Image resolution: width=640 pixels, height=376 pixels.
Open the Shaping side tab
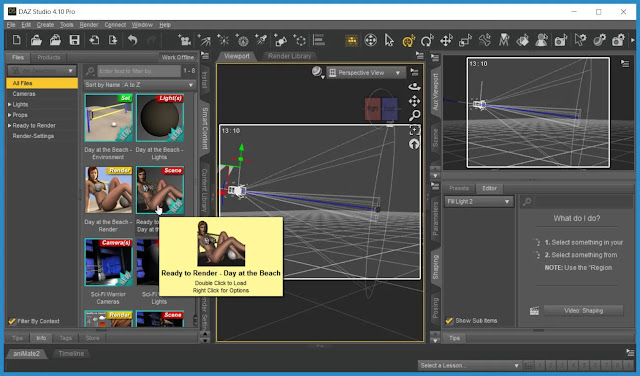(x=436, y=267)
